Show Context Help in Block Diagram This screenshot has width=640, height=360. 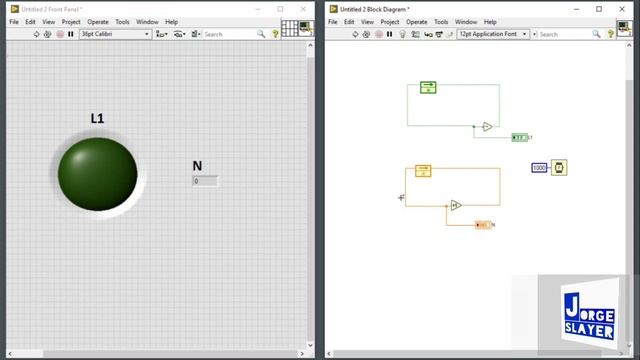pyautogui.click(x=611, y=34)
